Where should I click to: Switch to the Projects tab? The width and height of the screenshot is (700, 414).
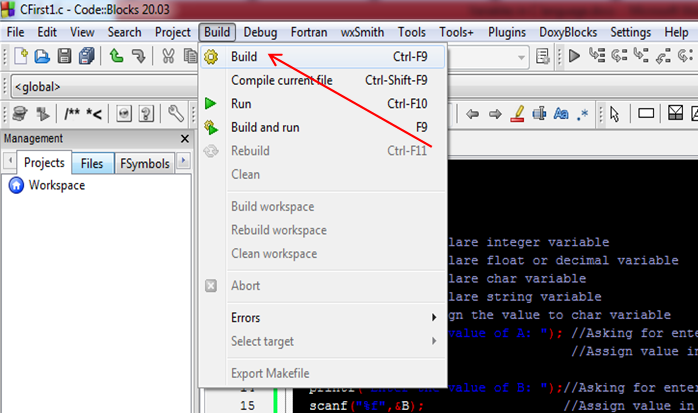pos(44,163)
